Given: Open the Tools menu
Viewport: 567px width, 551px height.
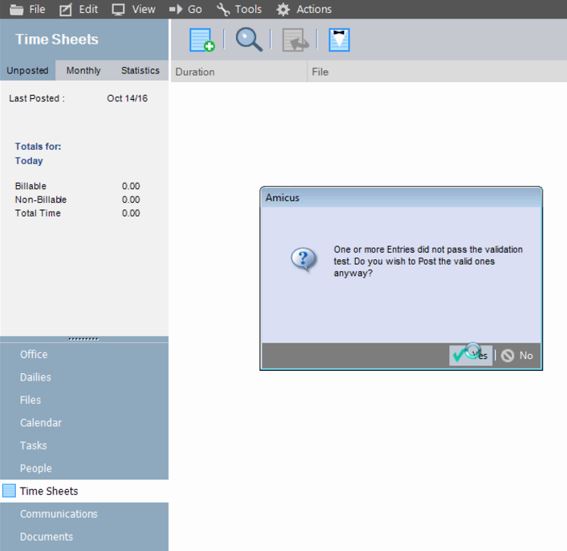Looking at the screenshot, I should coord(239,9).
